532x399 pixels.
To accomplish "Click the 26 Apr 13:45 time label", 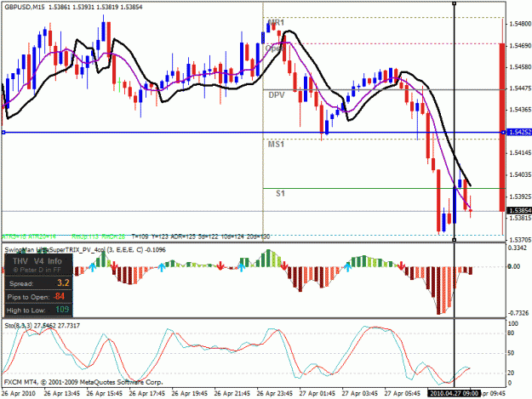I will (x=62, y=394).
